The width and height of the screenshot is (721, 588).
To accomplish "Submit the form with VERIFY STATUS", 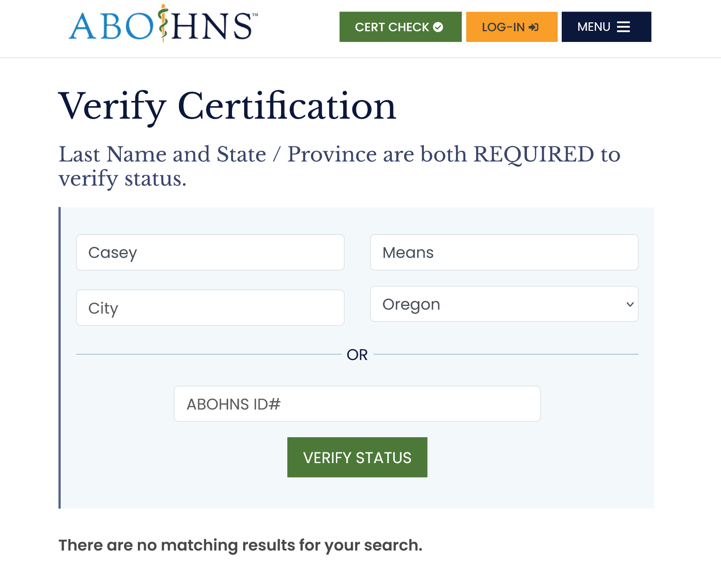I will click(357, 457).
